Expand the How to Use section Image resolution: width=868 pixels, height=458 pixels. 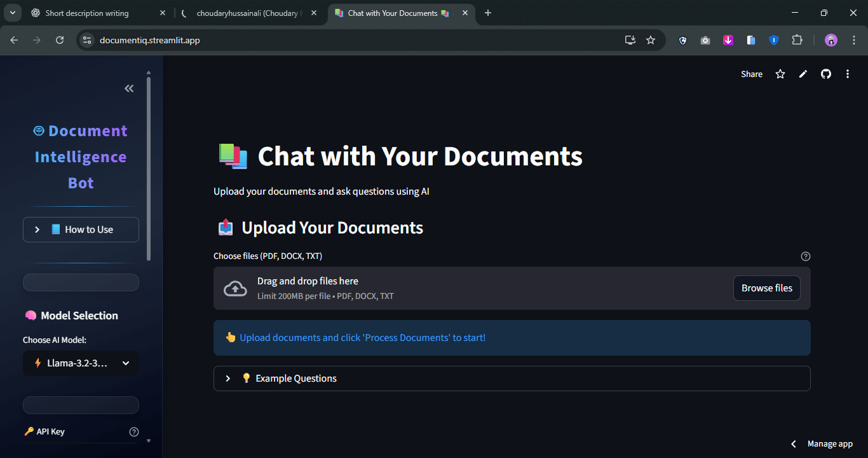point(81,229)
